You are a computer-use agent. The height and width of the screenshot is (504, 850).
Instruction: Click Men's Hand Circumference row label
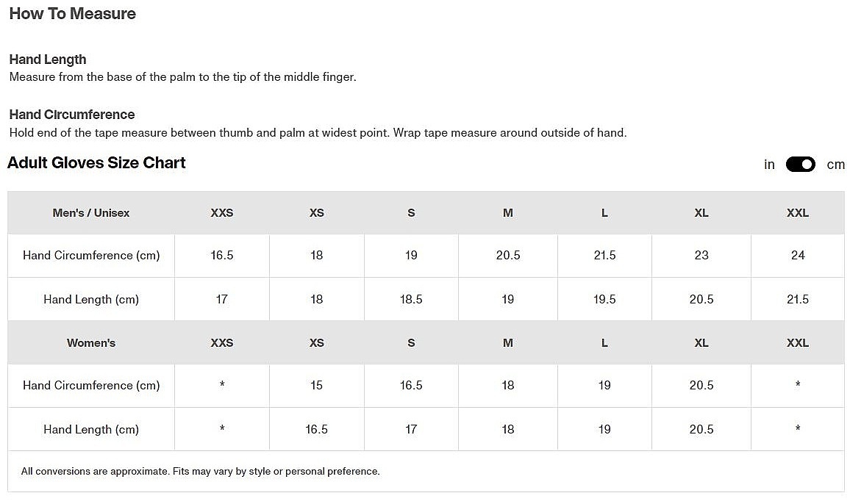(91, 256)
